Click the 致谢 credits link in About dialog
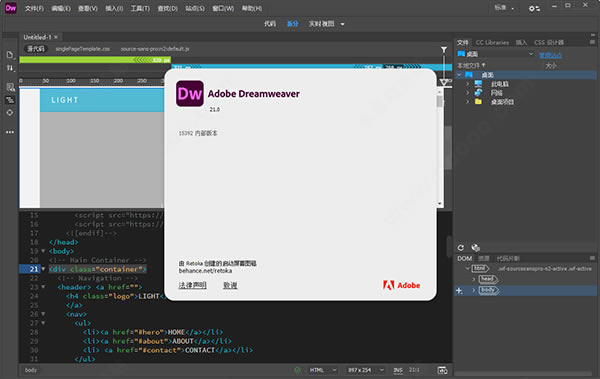 coord(230,285)
